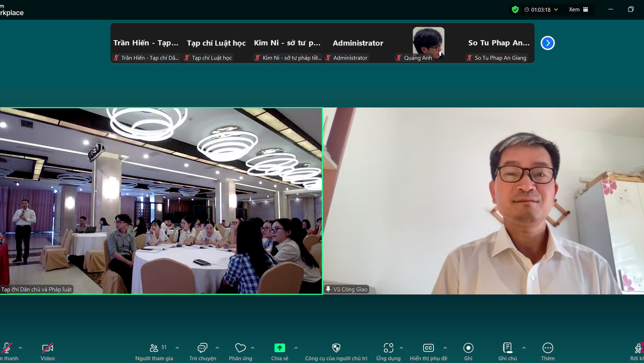Open the Trò chuyện chat panel

[202, 348]
